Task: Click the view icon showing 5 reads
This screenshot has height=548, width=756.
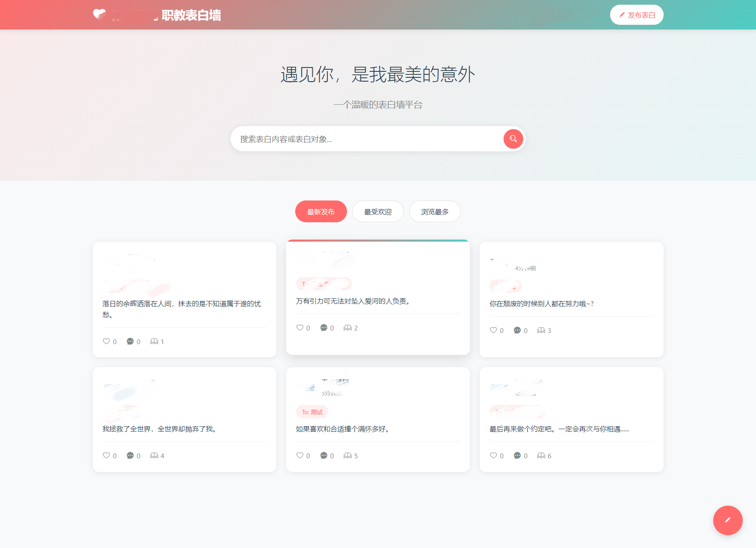Action: tap(347, 455)
